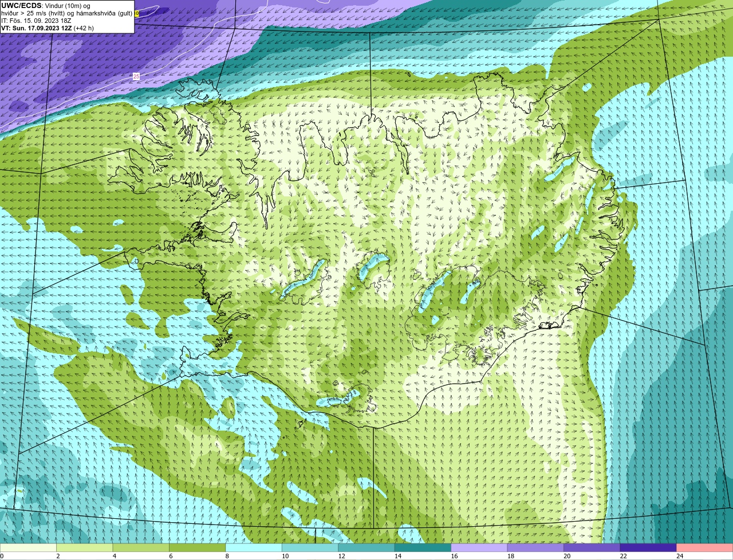Click the legend tick label '2'
This screenshot has height=560, width=733.
58,556
